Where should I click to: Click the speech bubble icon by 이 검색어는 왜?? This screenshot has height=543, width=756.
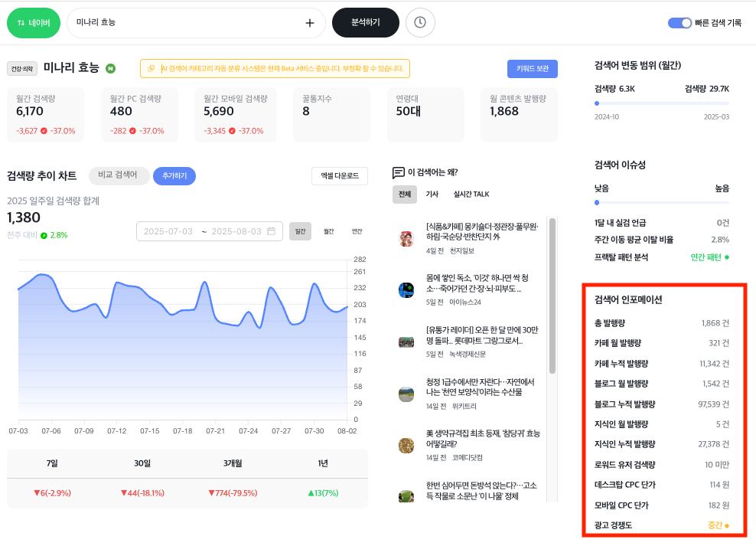[x=398, y=172]
